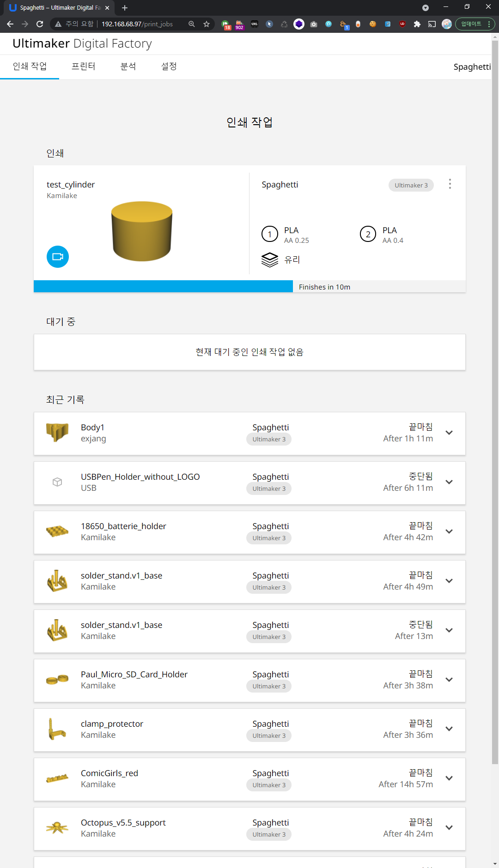The image size is (499, 868).
Task: Click the extension icon with the 18 badge
Action: point(225,24)
